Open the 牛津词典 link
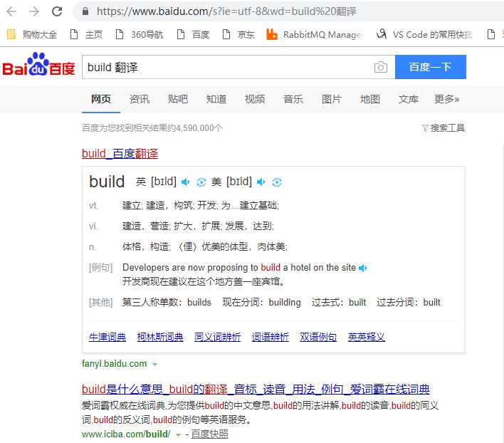The height and width of the screenshot is (443, 504). coord(107,337)
